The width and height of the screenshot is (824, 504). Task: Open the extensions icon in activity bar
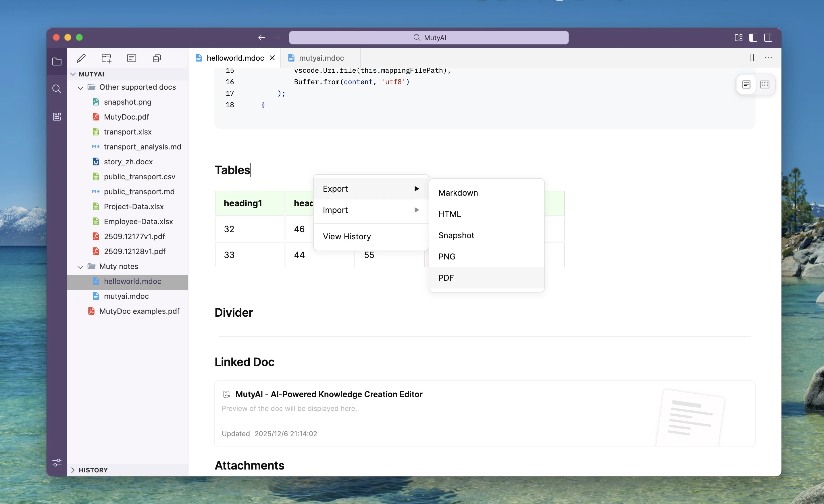57,116
